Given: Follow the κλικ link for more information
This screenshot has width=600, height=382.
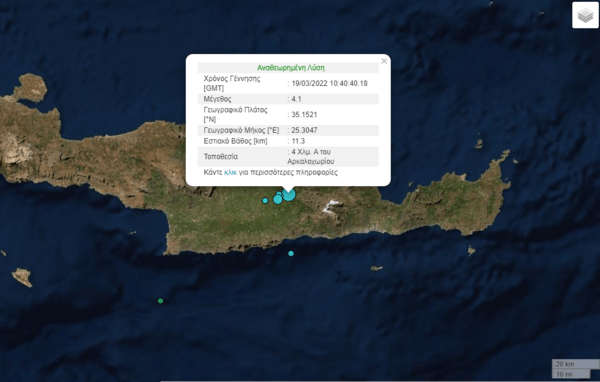Looking at the screenshot, I should point(230,172).
